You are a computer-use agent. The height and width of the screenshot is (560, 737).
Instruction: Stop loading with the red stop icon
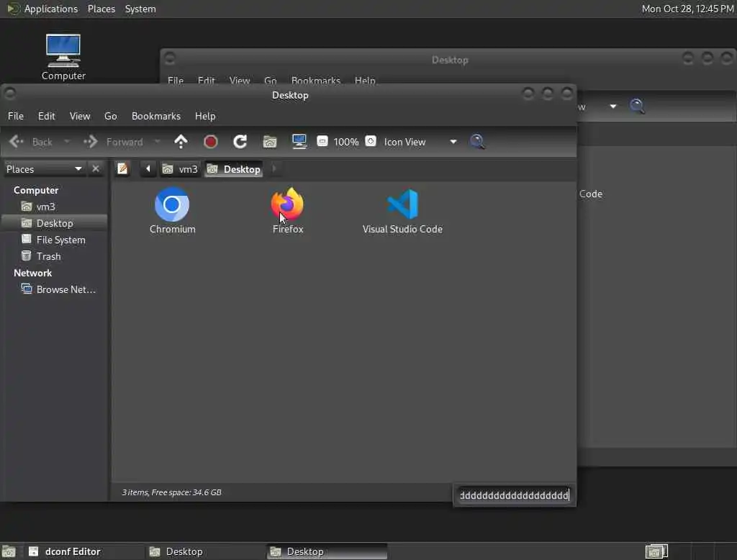click(x=211, y=142)
